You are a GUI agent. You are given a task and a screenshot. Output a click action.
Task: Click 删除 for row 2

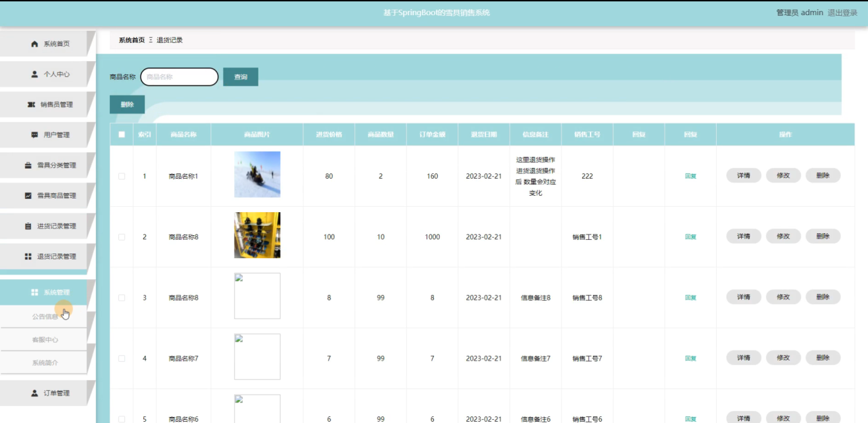[823, 236]
